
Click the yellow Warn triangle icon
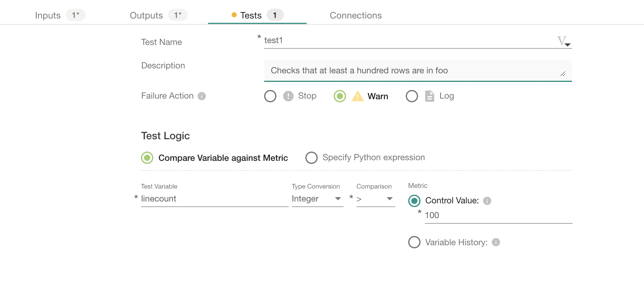(358, 96)
